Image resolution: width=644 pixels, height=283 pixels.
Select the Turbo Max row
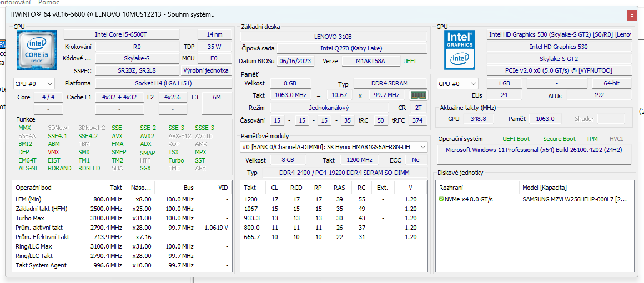click(122, 218)
